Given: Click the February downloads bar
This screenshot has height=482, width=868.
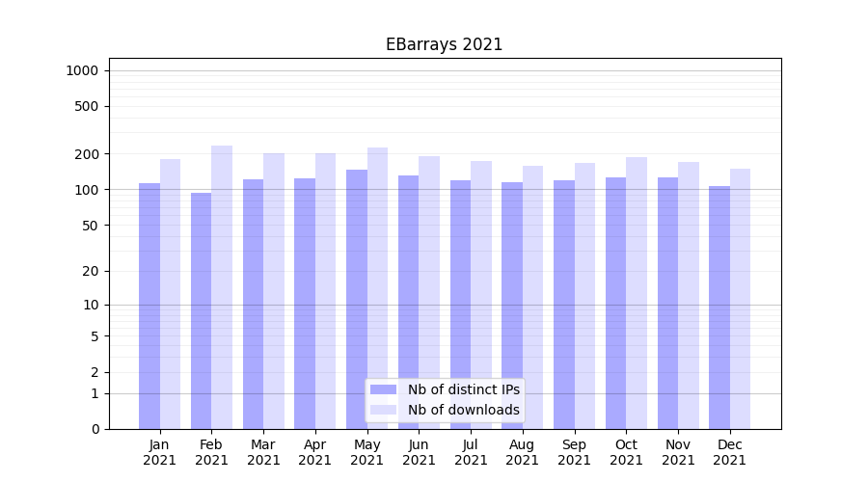Looking at the screenshot, I should [x=222, y=287].
